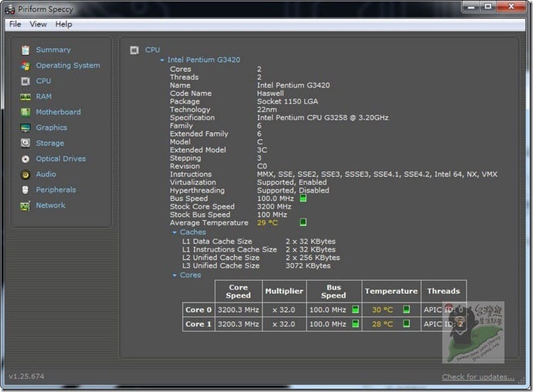The height and width of the screenshot is (392, 533).
Task: Click the Core 1 row header
Action: click(x=198, y=324)
